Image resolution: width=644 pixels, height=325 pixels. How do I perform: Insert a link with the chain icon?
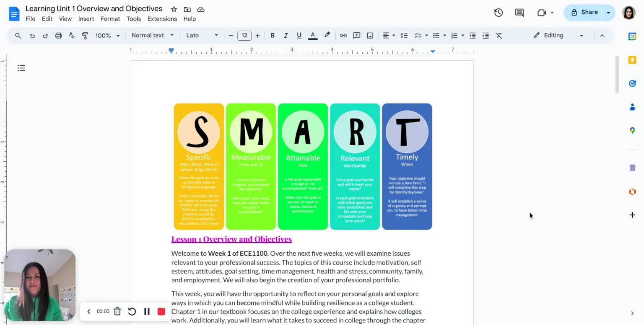[343, 36]
